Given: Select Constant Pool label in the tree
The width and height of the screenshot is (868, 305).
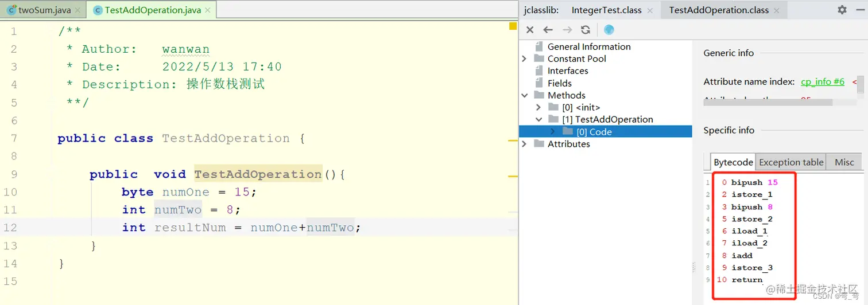Looking at the screenshot, I should click(x=577, y=58).
